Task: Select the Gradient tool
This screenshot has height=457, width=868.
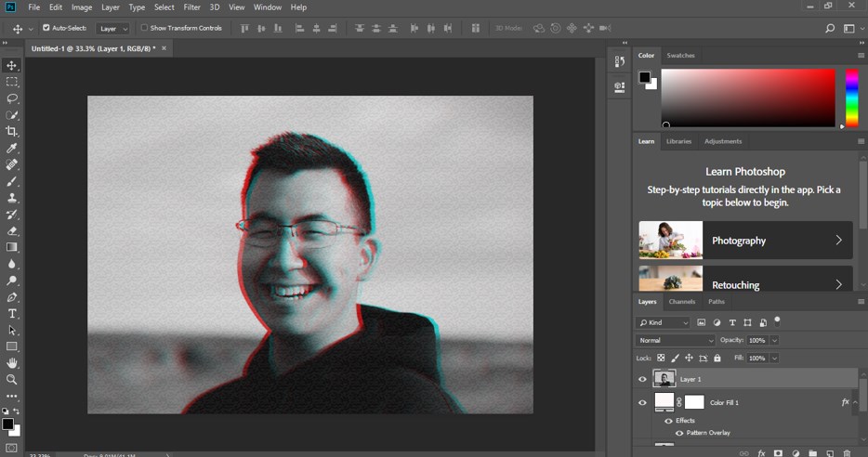Action: point(12,247)
